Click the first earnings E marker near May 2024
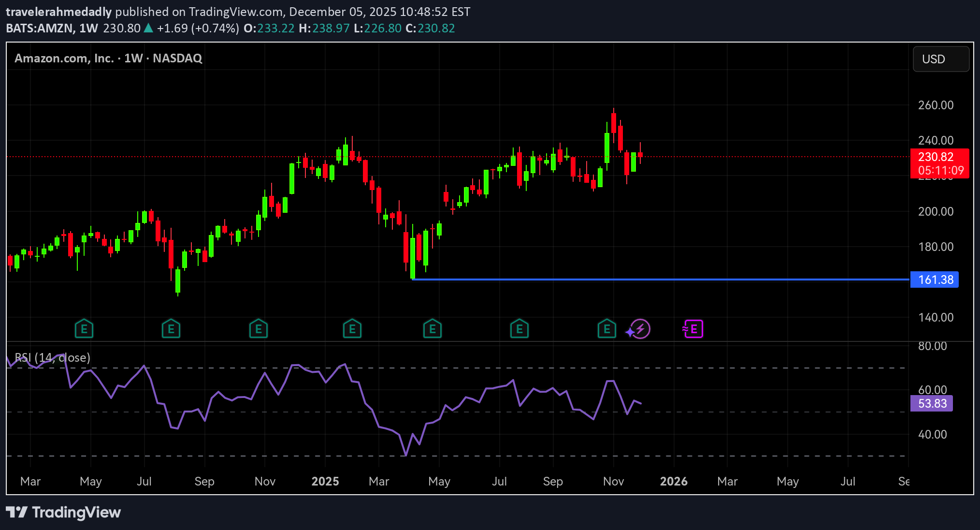Image resolution: width=980 pixels, height=530 pixels. pos(84,329)
